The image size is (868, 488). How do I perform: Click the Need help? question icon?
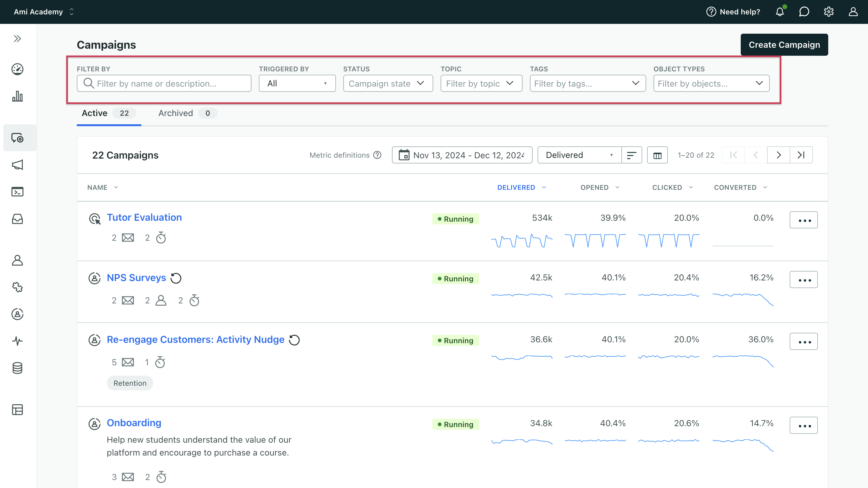(711, 12)
